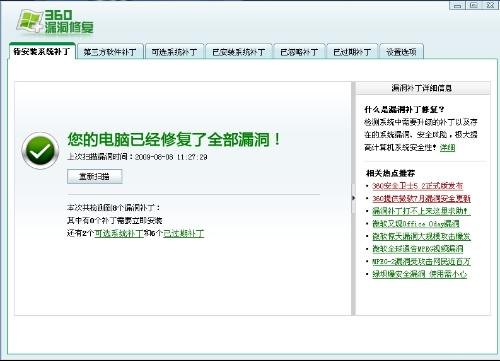Image resolution: width=500 pixels, height=361 pixels.
Task: Follow the 可选系统补丁 link in the summary
Action: [x=119, y=233]
